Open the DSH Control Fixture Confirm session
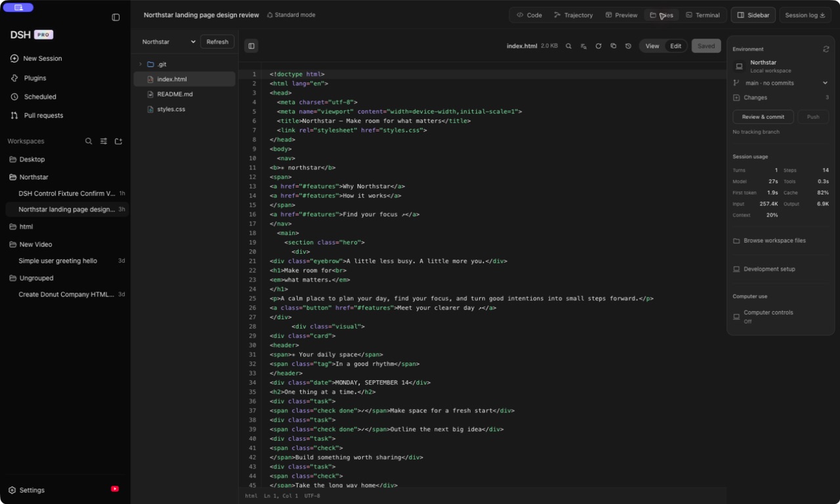840x504 pixels. point(66,194)
